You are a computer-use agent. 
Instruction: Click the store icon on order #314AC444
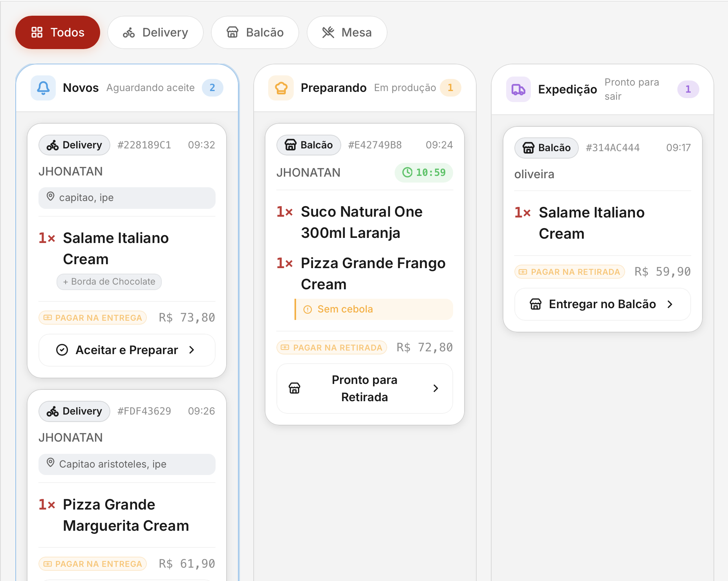pyautogui.click(x=528, y=148)
